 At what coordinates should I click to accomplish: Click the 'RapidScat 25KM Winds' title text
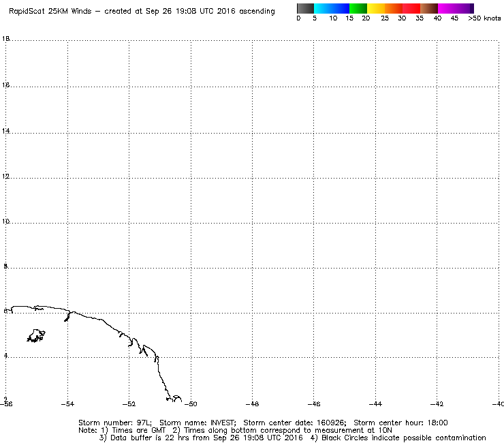(50, 12)
